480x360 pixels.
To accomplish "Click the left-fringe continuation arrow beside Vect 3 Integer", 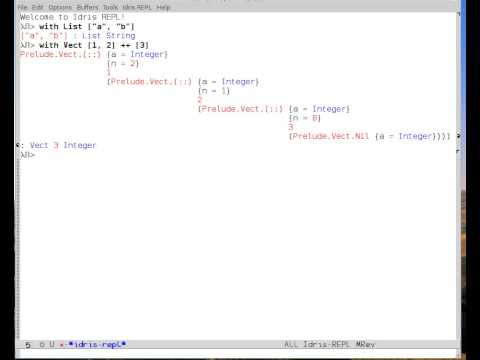I will click(x=17, y=145).
